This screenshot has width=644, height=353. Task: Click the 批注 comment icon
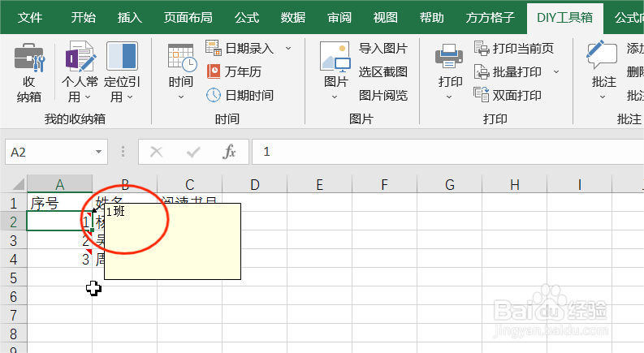click(602, 55)
